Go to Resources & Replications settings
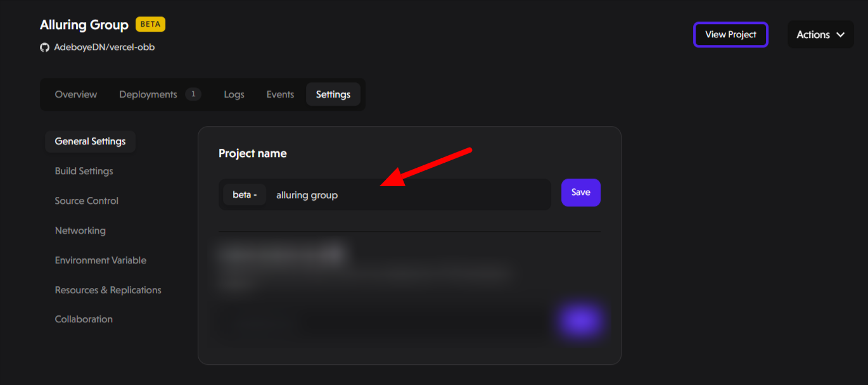The image size is (868, 385). (x=108, y=290)
